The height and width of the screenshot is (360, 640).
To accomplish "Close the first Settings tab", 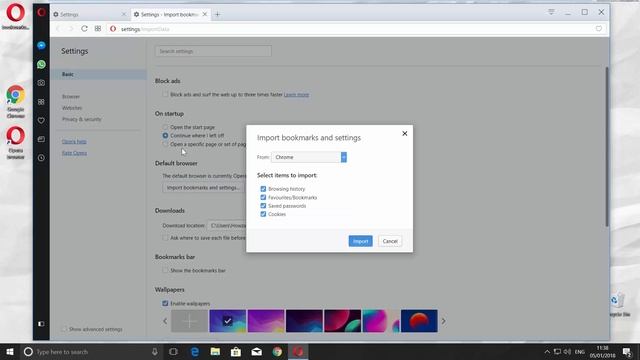I will click(124, 14).
